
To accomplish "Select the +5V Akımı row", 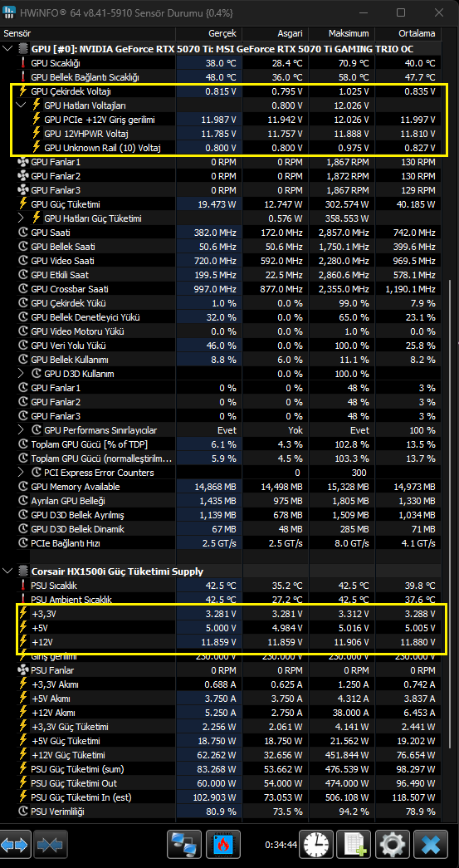I will click(221, 699).
